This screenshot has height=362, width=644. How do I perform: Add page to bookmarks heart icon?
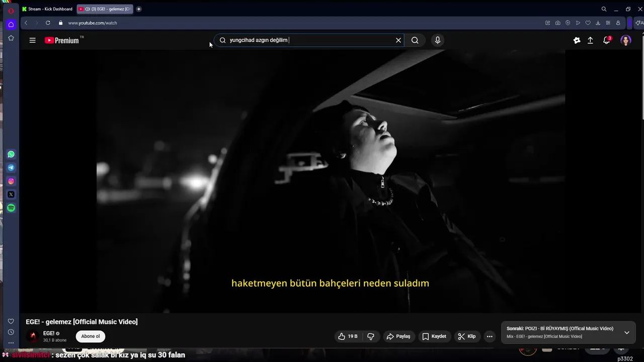588,23
